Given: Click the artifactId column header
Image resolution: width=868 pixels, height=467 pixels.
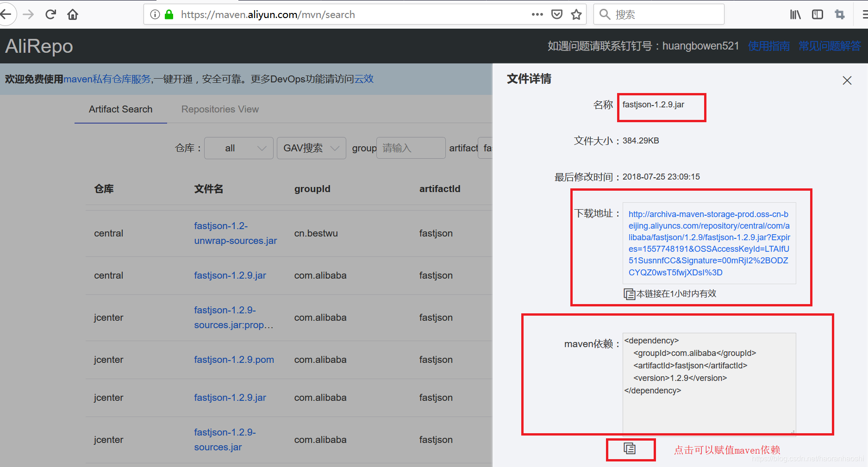Looking at the screenshot, I should click(440, 189).
